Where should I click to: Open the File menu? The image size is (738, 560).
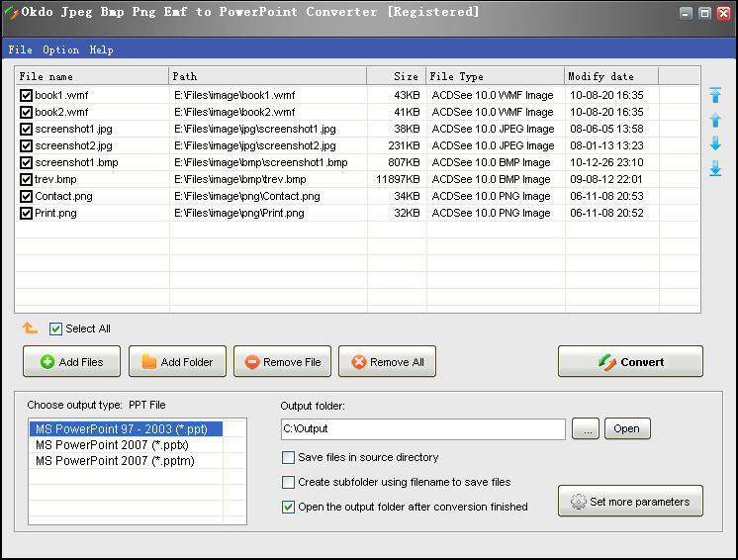[x=20, y=49]
